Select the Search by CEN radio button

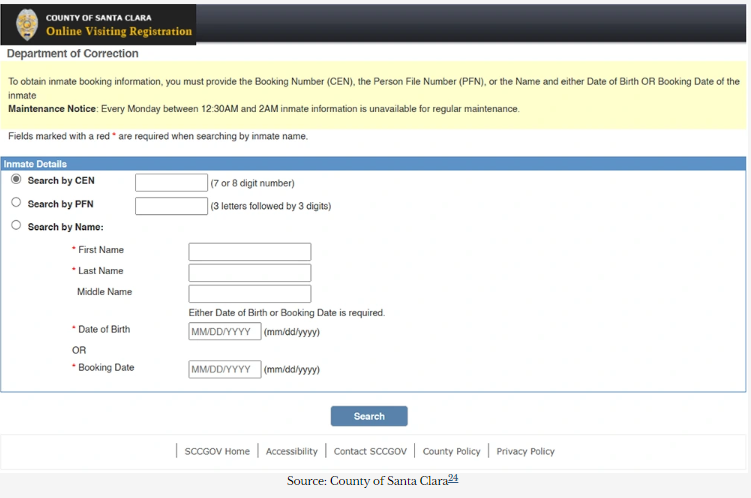coord(16,180)
